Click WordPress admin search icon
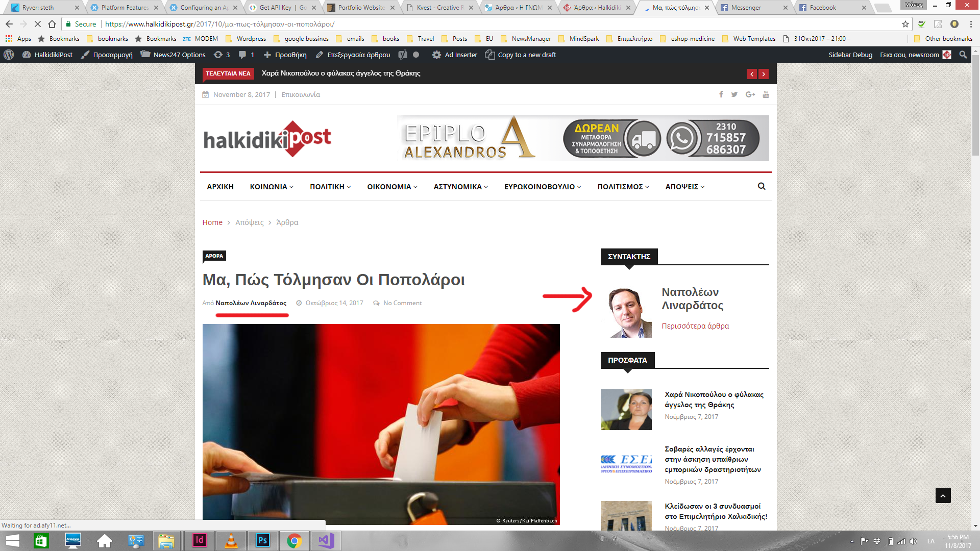 [963, 55]
